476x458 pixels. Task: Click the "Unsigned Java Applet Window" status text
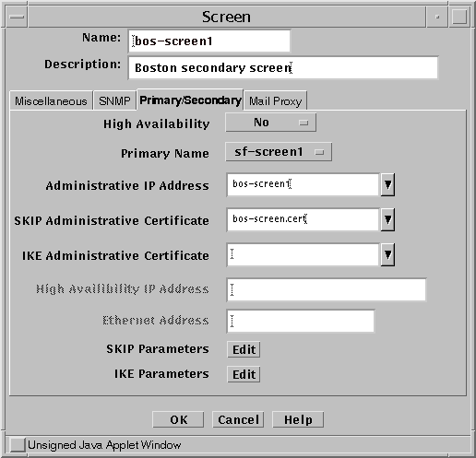[x=104, y=445]
